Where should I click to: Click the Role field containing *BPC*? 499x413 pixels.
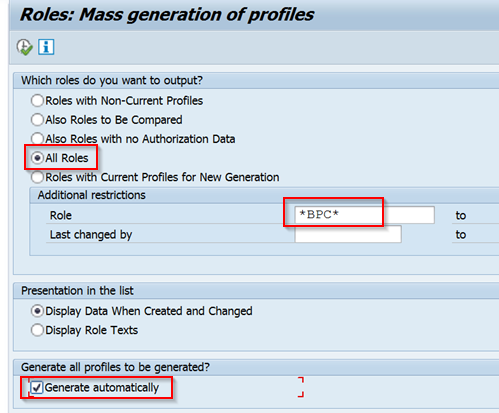[x=364, y=215]
